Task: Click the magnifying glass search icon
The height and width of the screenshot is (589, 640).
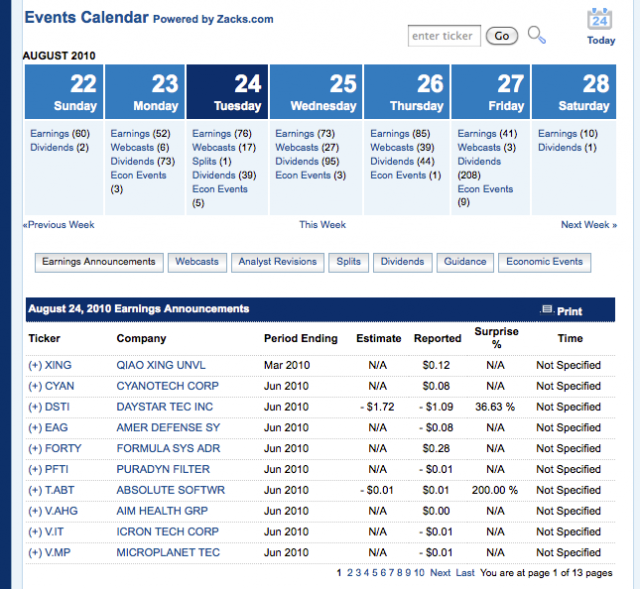Action: (536, 35)
